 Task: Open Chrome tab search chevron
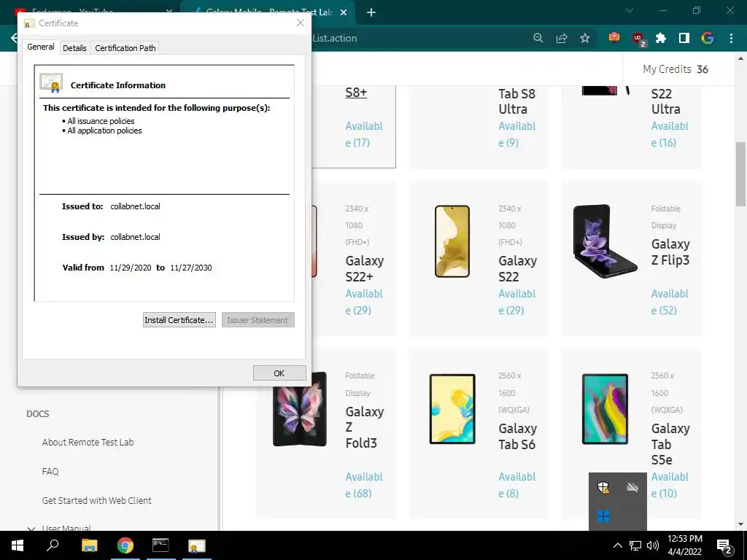point(630,10)
